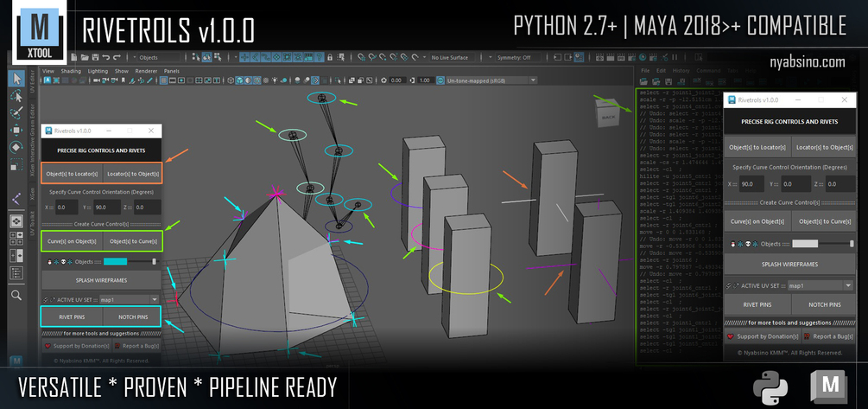Screen dimensions: 868x409
Task: Click the X 90.0 orientation field
Action: click(751, 184)
